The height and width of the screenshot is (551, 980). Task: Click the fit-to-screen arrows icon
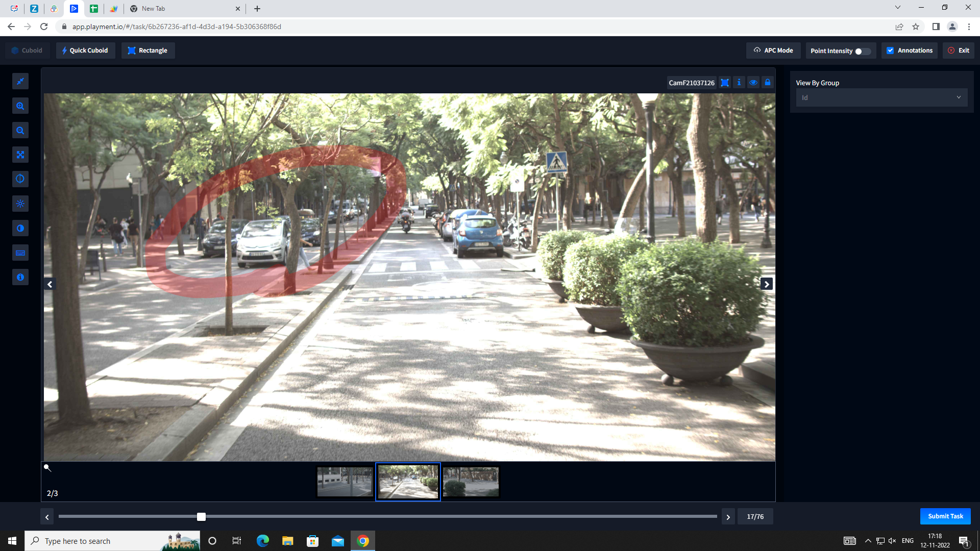[20, 155]
